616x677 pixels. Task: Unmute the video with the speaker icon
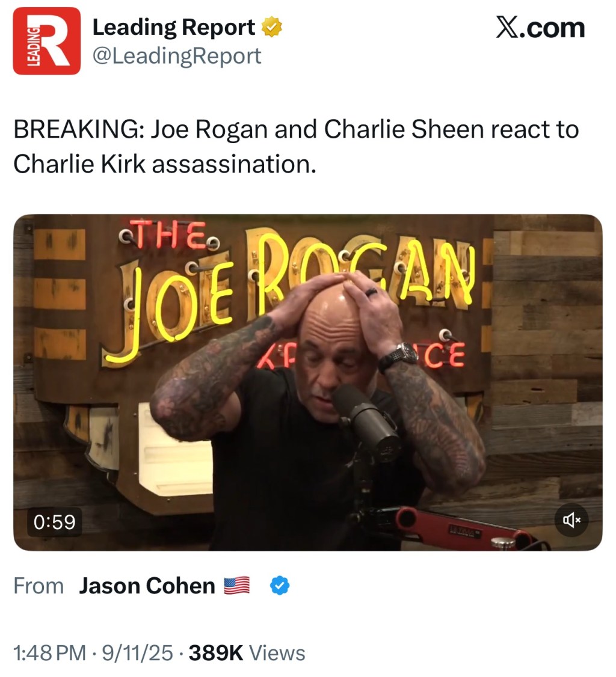point(571,520)
